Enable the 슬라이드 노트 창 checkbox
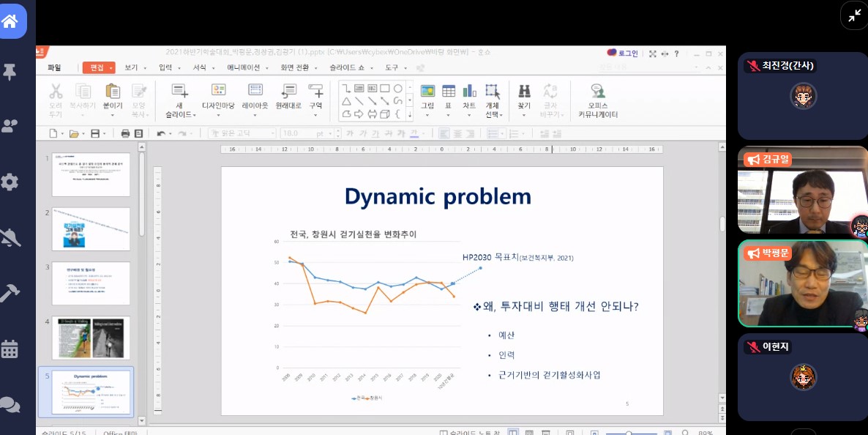This screenshot has height=435, width=868. coord(444,431)
